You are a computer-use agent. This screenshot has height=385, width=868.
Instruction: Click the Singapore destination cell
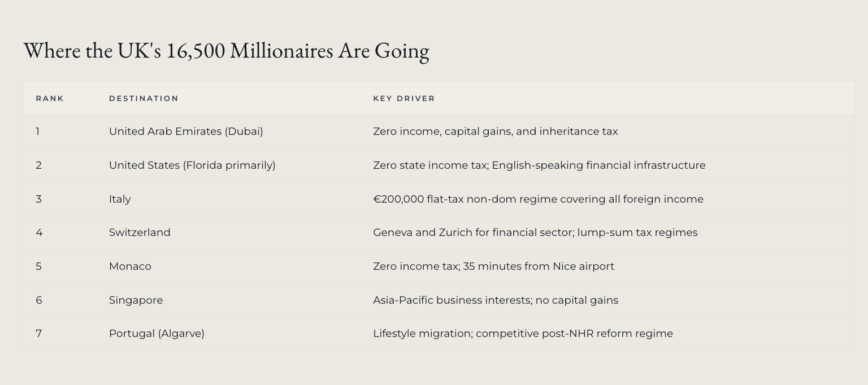[x=136, y=300]
